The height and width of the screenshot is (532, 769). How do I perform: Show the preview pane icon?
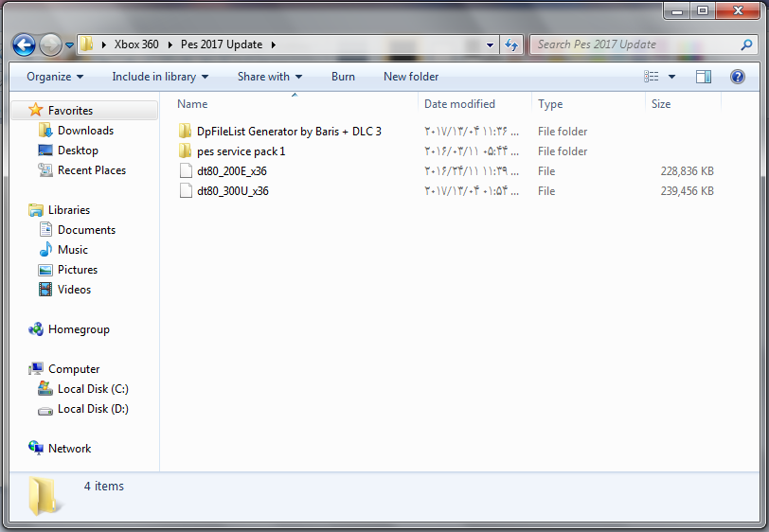[x=704, y=77]
